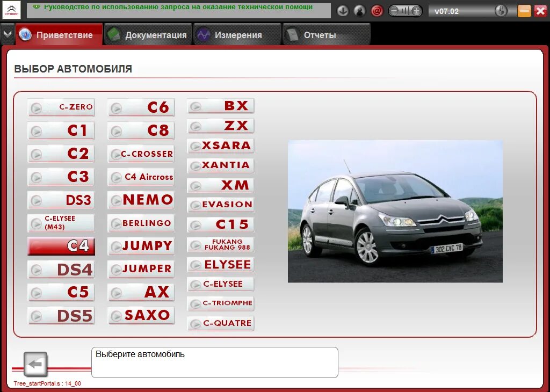The width and height of the screenshot is (550, 392).
Task: Click the Citroën logo icon
Action: click(11, 10)
